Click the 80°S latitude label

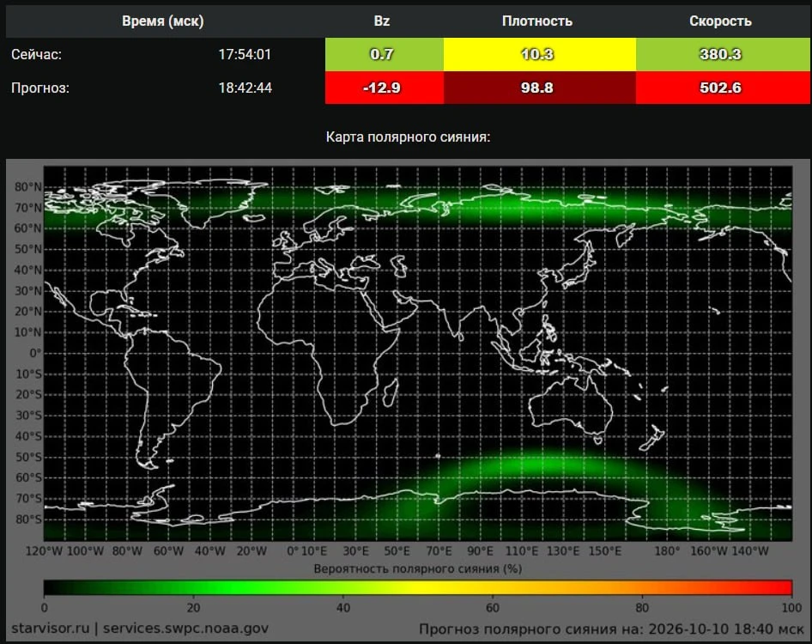tap(28, 519)
